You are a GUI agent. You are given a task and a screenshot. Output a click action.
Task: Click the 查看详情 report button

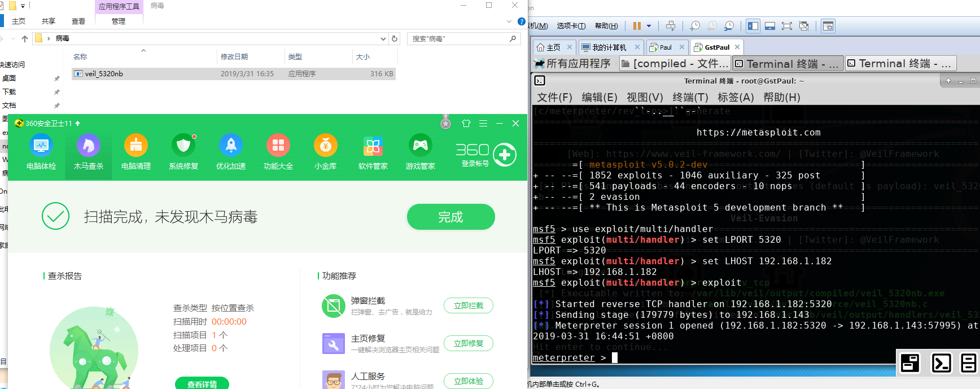click(202, 383)
